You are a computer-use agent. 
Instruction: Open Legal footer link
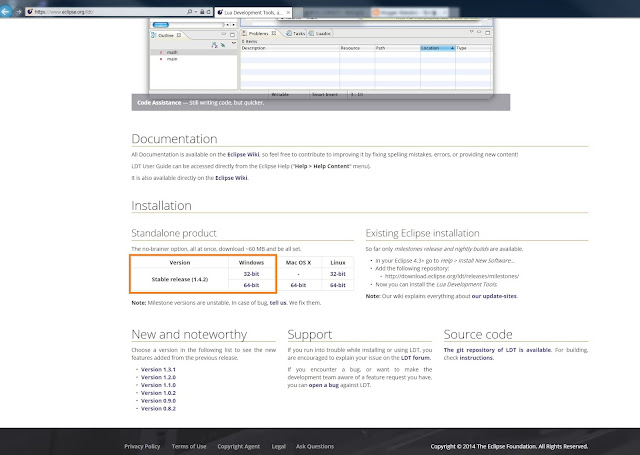(278, 446)
